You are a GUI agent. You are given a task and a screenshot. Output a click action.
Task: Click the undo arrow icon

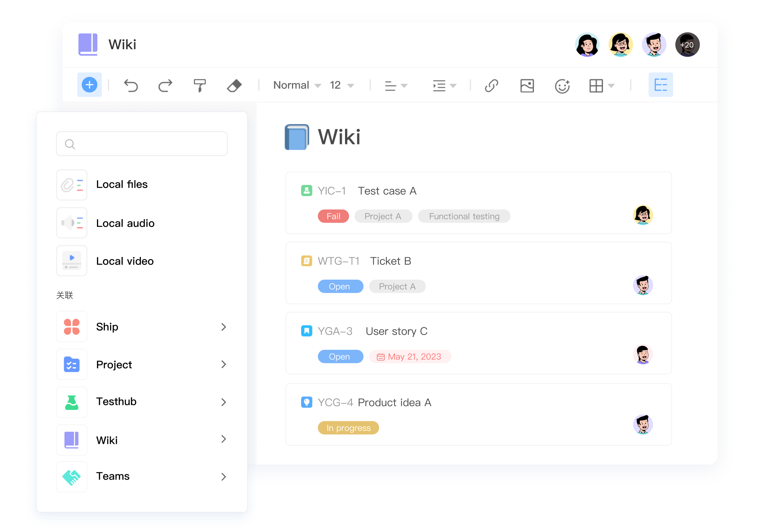pos(131,85)
